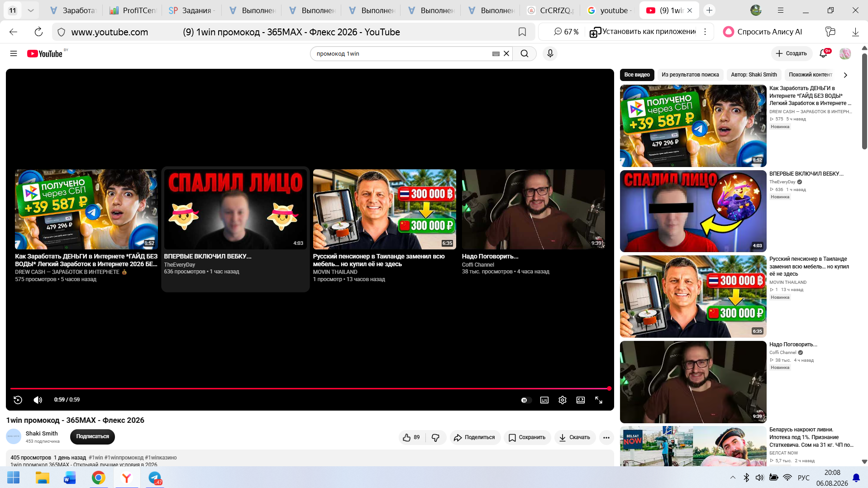This screenshot has width=868, height=488.
Task: Switch to the SP Задания browser tab
Action: [191, 10]
